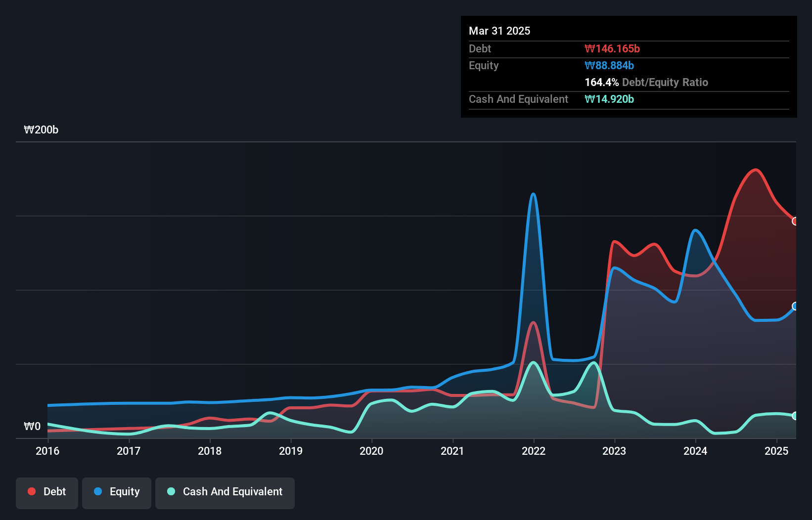Select the Cash endpoint marker on chart
812x520 pixels.
(x=795, y=416)
